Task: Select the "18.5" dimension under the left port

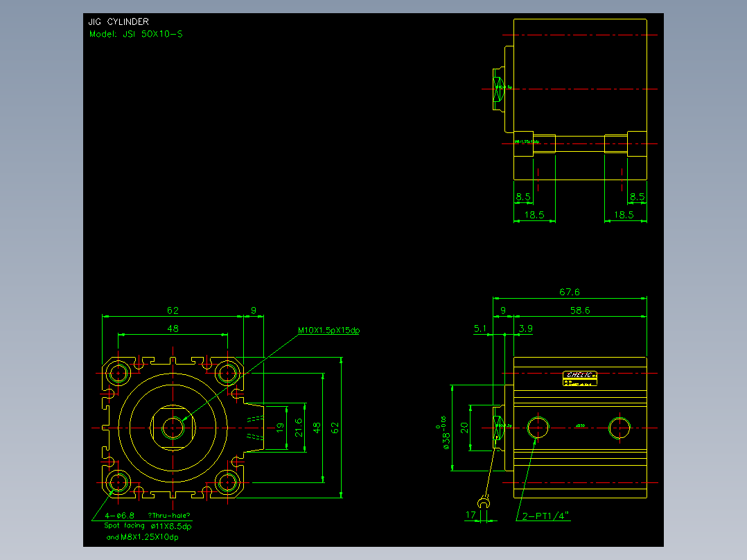Action: pos(534,215)
